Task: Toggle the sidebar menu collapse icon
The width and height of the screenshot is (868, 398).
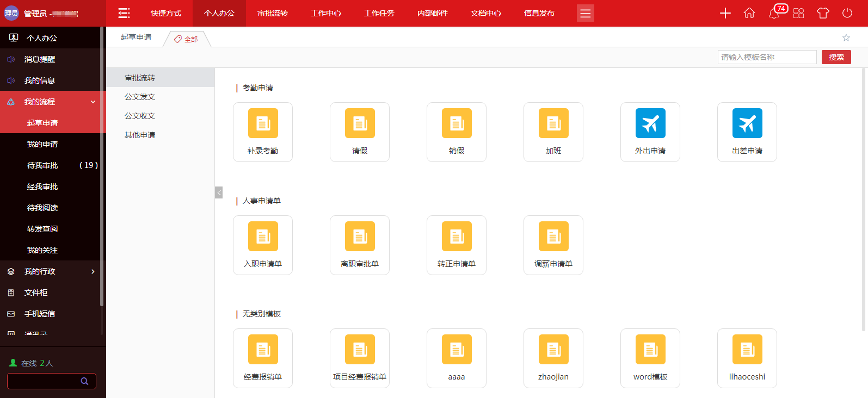Action: [124, 13]
